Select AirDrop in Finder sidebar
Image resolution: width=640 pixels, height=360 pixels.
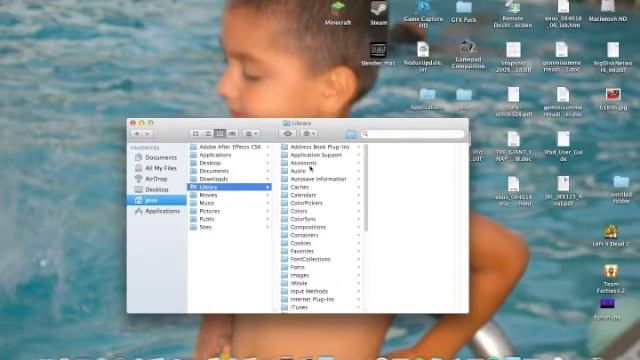pyautogui.click(x=156, y=179)
